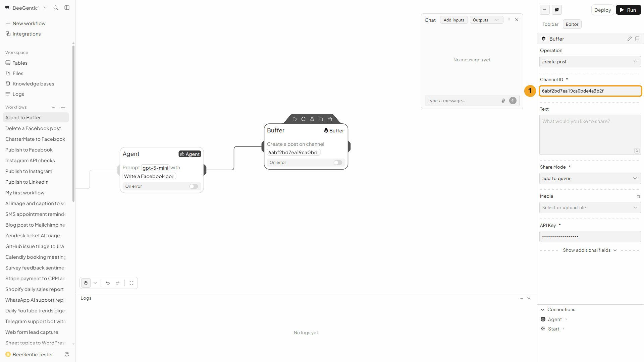Screen dimensions: 644x362
Task: Delete the Buffer node using the trash icon
Action: [x=330, y=119]
